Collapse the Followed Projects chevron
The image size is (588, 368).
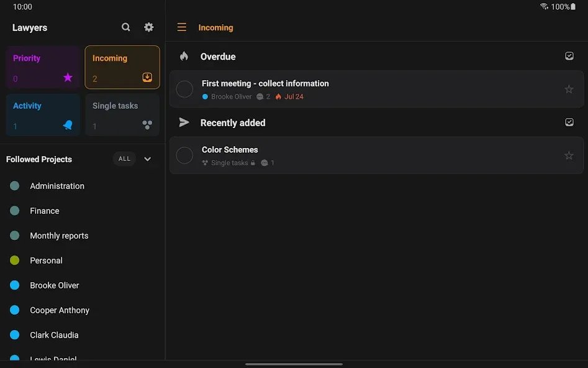[x=147, y=159]
